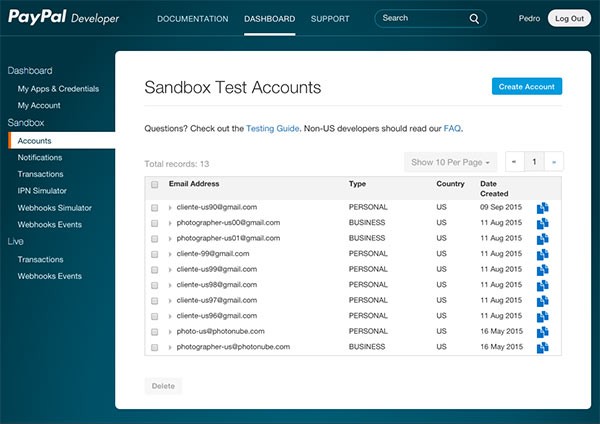
Task: Check the box for photographer-us00@gmail.com
Action: (155, 223)
